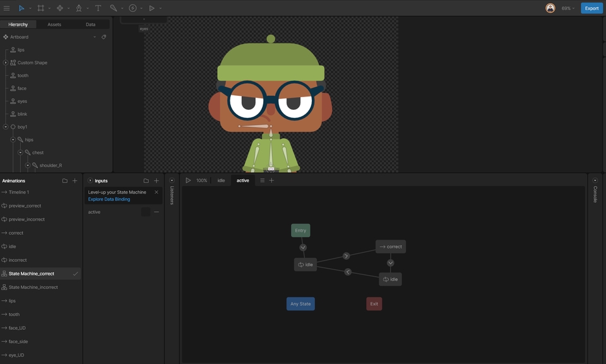This screenshot has width=606, height=364.
Task: Open the layers list menu icon
Action: pos(263,180)
